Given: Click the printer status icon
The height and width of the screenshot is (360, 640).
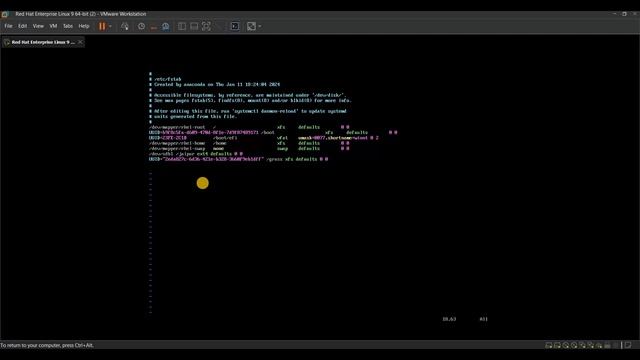Looking at the screenshot, I should point(607,345).
